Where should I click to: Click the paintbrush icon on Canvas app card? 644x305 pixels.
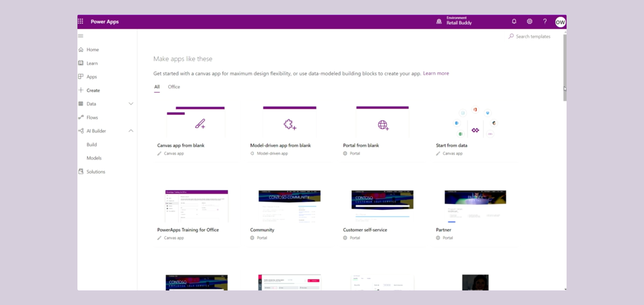[200, 124]
